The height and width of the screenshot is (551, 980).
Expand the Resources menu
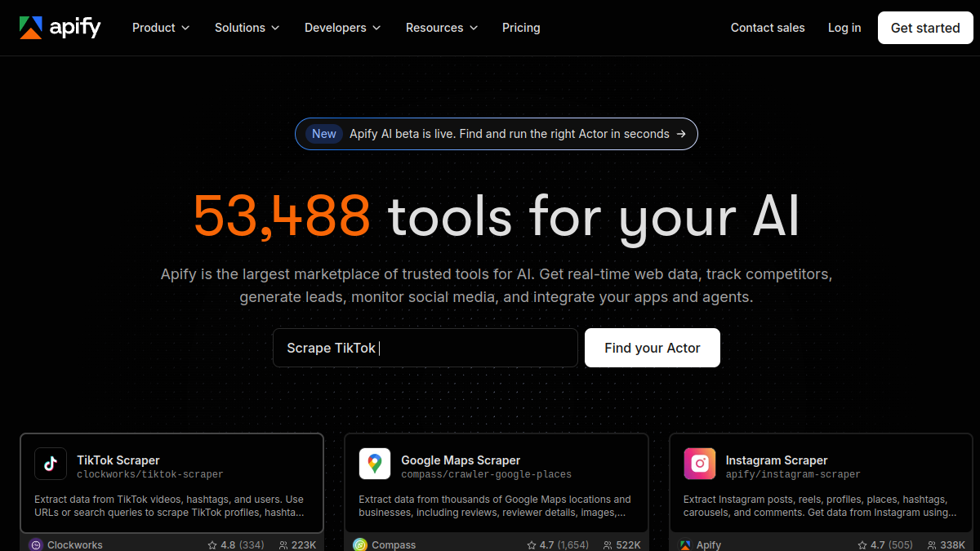click(442, 28)
